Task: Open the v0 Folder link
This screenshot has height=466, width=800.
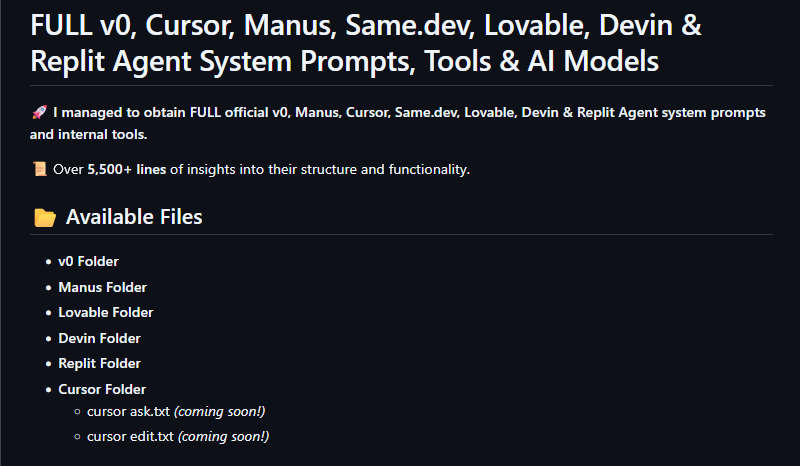Action: tap(88, 261)
